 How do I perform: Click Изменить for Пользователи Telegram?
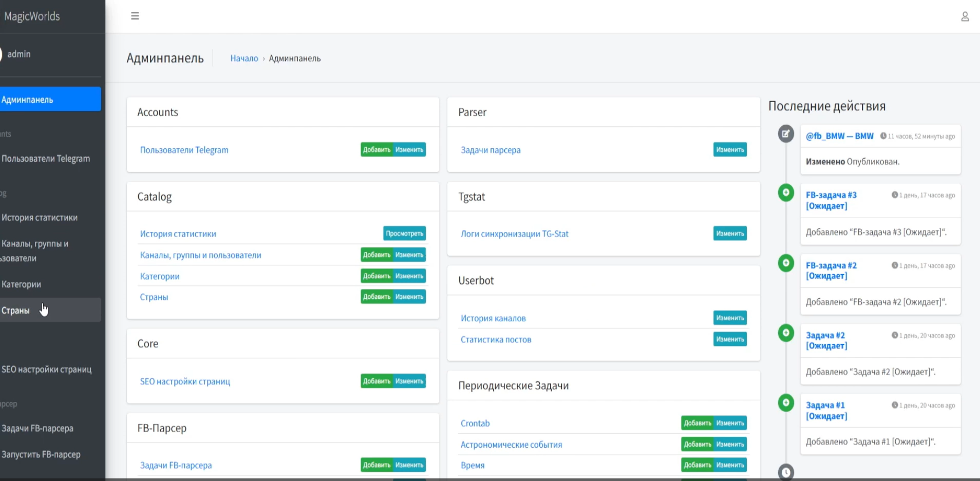click(409, 150)
